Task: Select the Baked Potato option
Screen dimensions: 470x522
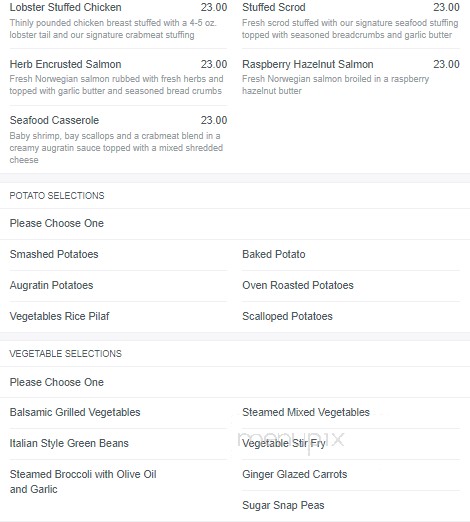Action: pyautogui.click(x=274, y=254)
